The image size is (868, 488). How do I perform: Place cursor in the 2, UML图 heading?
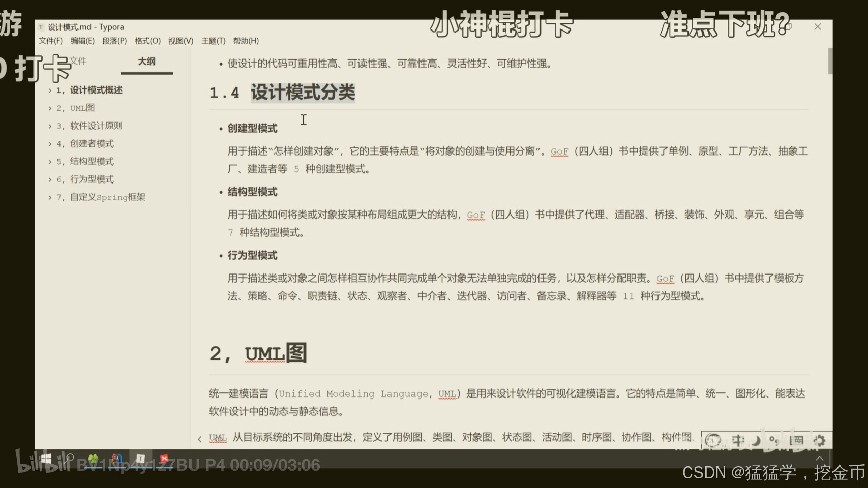pyautogui.click(x=258, y=353)
